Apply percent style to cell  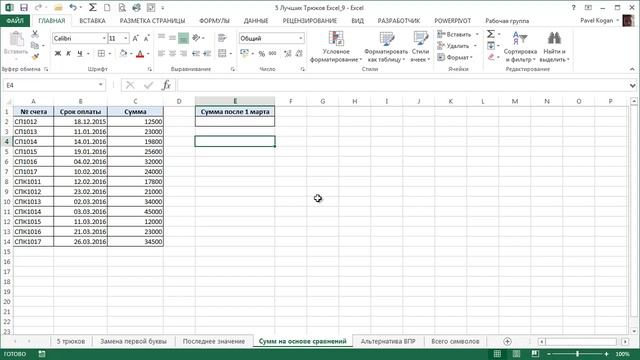point(262,53)
